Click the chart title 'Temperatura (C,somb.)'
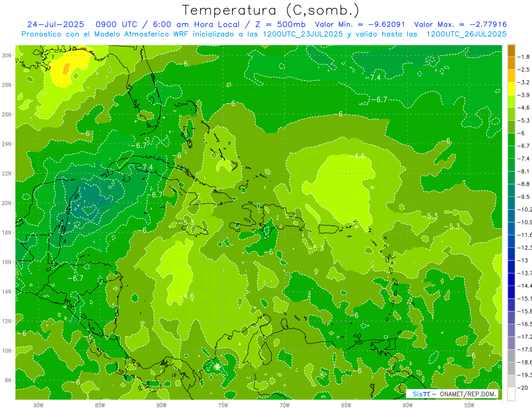The width and height of the screenshot is (532, 411). click(x=270, y=11)
